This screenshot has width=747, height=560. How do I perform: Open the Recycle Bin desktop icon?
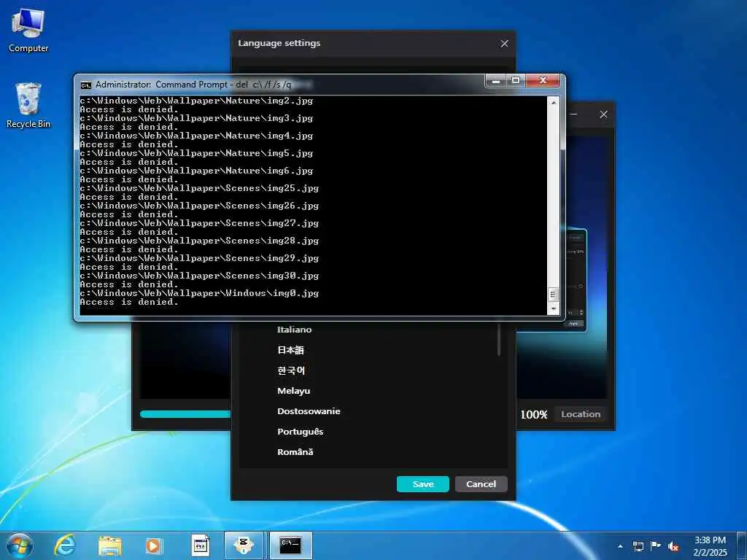tap(28, 106)
